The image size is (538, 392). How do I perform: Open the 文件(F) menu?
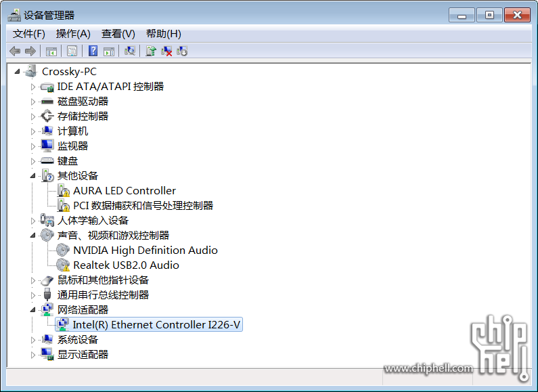pyautogui.click(x=29, y=34)
